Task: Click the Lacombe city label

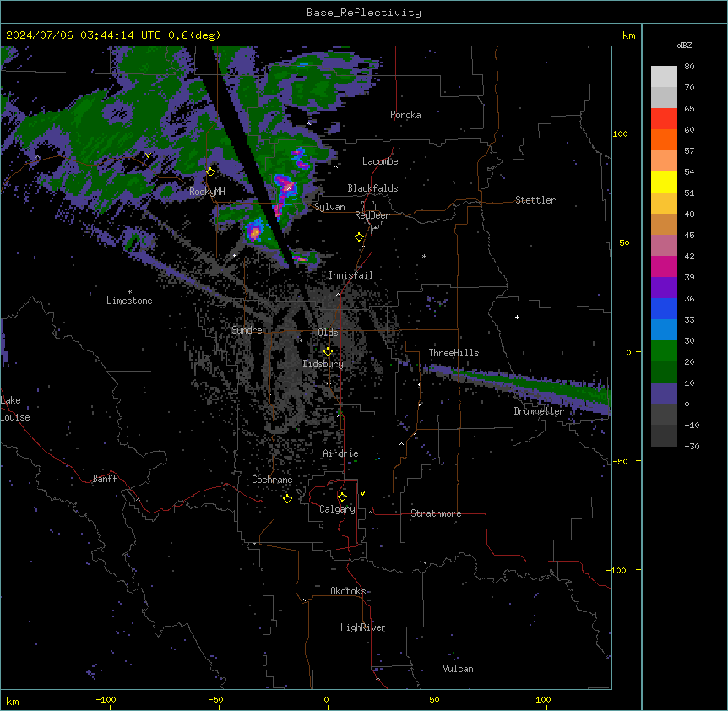Action: click(380, 161)
